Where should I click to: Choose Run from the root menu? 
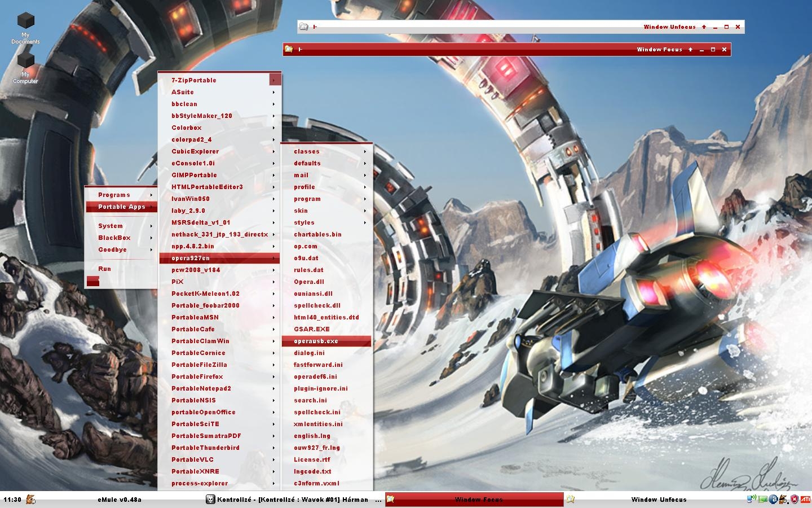(121, 269)
